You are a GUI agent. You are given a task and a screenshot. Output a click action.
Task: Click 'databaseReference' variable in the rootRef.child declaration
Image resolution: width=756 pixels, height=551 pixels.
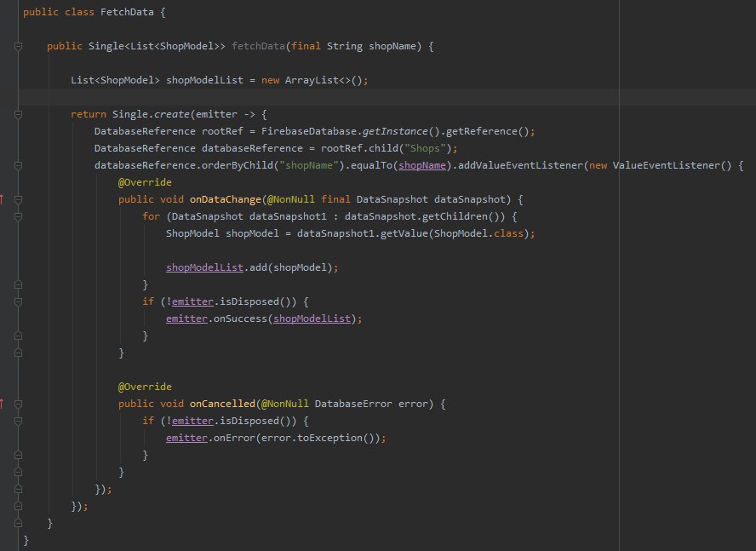pos(252,148)
